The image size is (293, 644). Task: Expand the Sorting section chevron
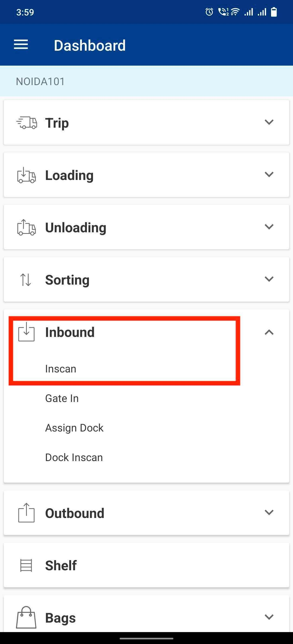pos(269,279)
